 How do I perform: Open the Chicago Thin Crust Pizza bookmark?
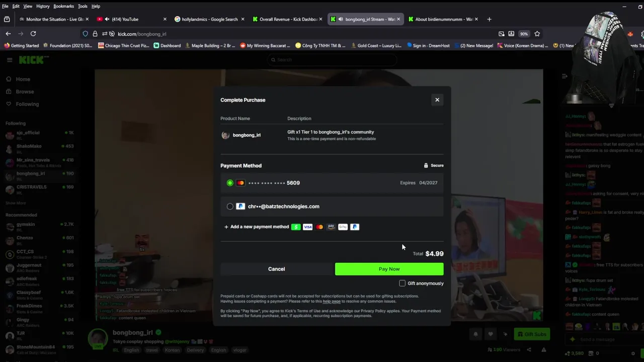(x=124, y=46)
